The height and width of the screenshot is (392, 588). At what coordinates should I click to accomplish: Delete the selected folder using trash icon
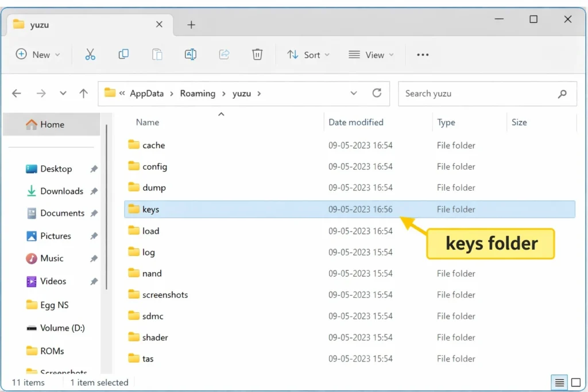click(x=257, y=55)
